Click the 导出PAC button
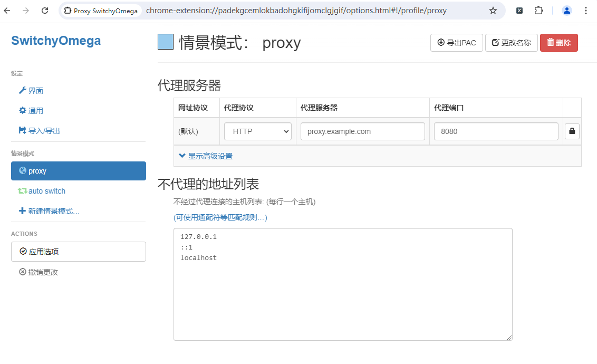 coord(457,43)
